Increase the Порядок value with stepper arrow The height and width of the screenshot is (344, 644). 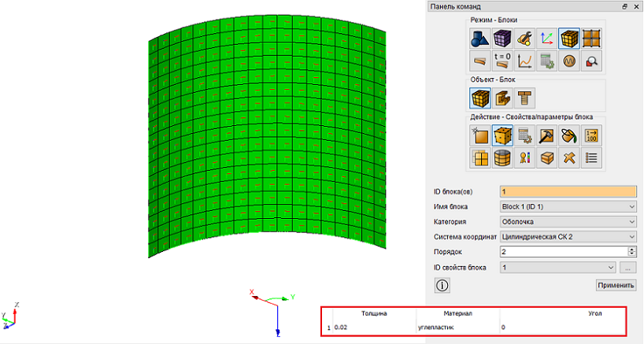click(632, 250)
